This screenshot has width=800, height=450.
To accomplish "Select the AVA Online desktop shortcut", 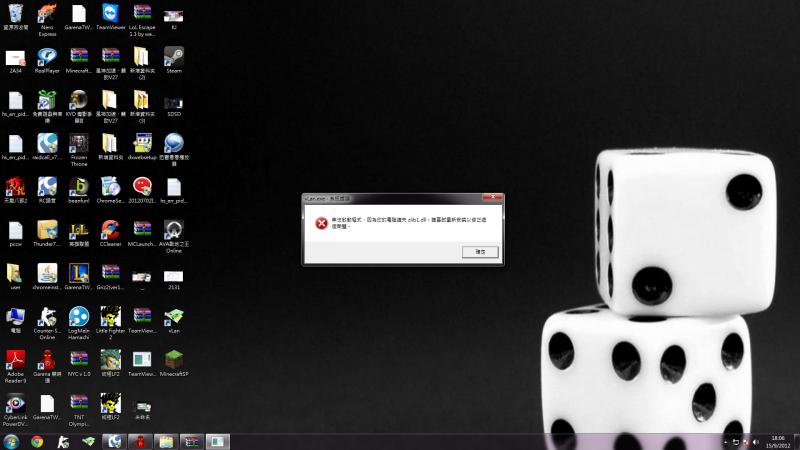I will 173,231.
